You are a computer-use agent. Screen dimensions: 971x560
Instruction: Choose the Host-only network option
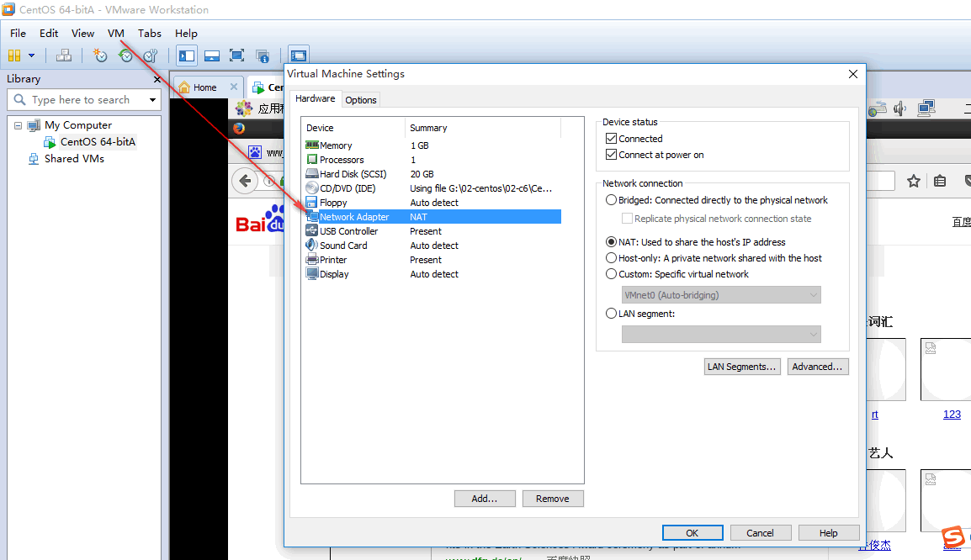point(611,258)
